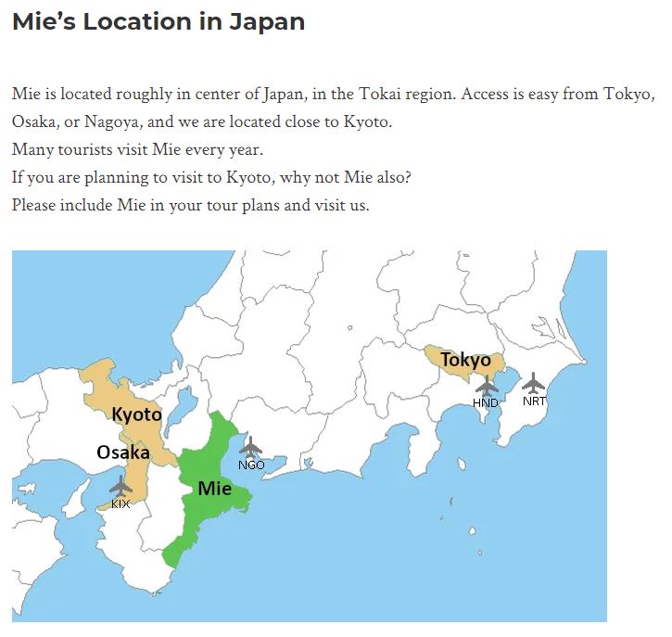Click the NRT airport plane icon
This screenshot has width=672, height=637.
534,383
